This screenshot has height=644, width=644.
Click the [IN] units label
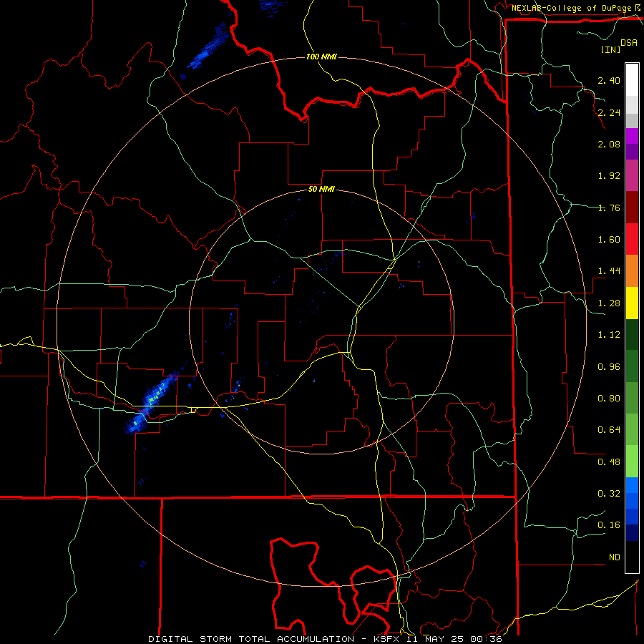click(610, 49)
